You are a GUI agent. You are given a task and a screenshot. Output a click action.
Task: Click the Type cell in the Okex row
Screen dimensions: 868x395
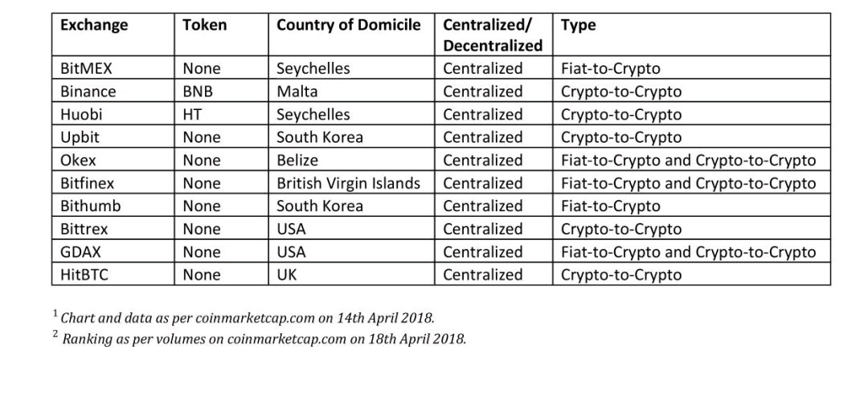pos(688,160)
